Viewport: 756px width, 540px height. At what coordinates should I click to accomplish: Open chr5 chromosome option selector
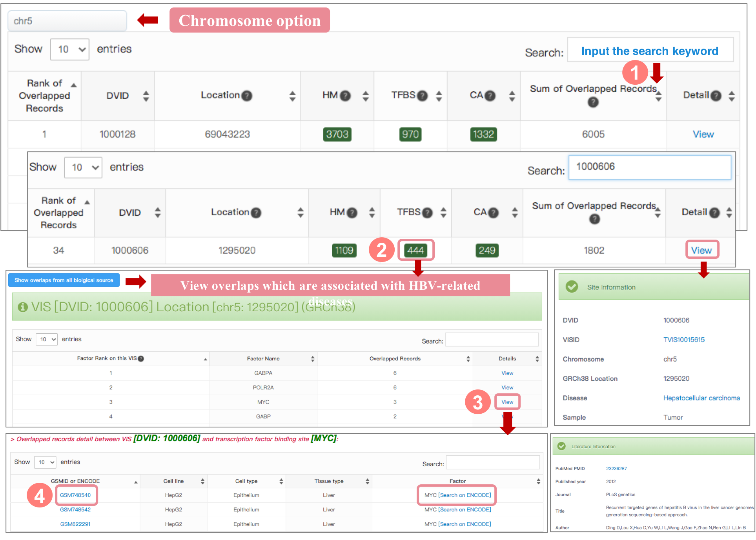(x=67, y=21)
